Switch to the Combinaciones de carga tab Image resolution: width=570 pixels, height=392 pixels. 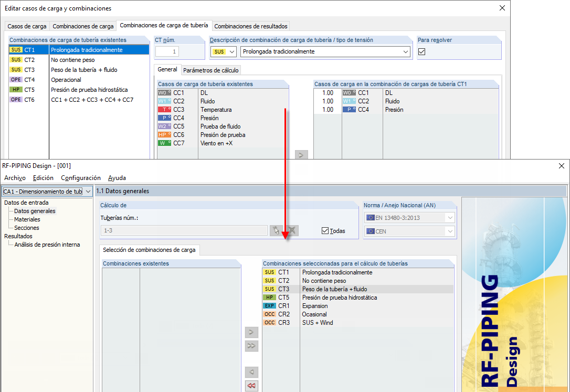(x=83, y=26)
